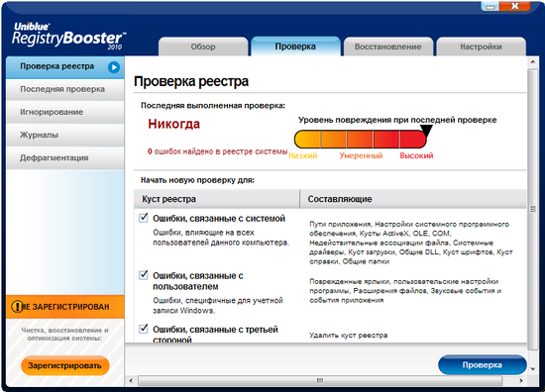Open the Обзор tab

203,47
